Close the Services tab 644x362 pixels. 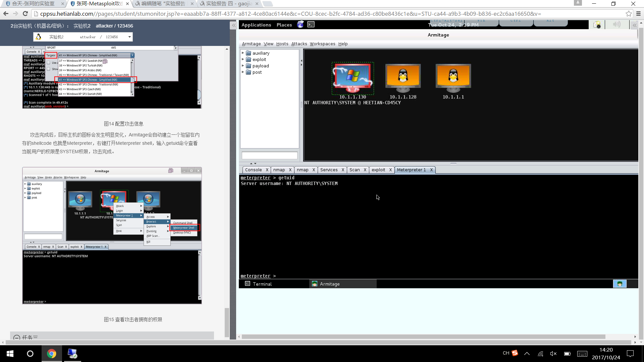click(343, 170)
